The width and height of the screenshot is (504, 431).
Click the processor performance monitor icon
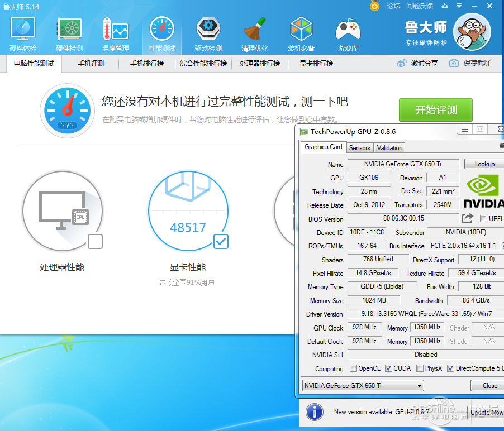63,210
